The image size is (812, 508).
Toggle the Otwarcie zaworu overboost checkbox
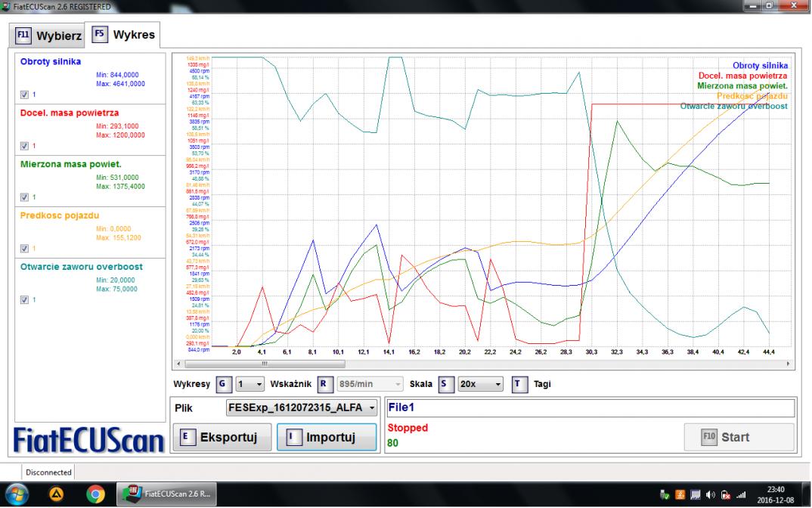tap(24, 299)
